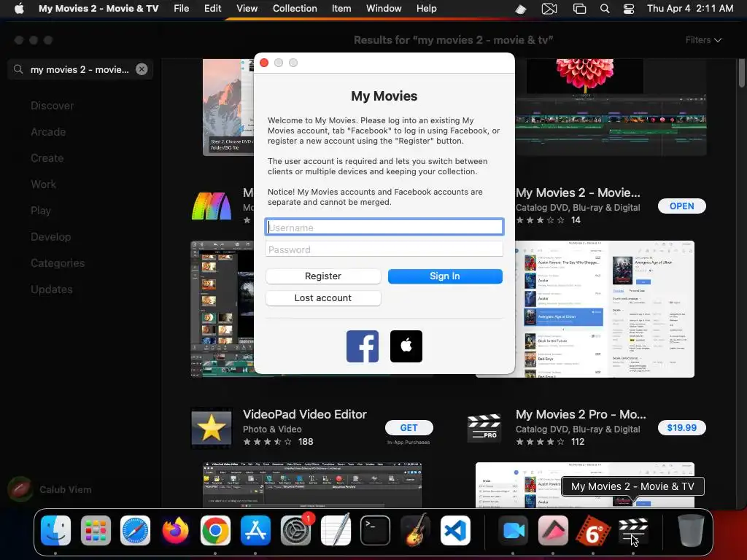Image resolution: width=747 pixels, height=560 pixels.
Task: Click the My Movies 2 - Movie... title
Action: (578, 192)
